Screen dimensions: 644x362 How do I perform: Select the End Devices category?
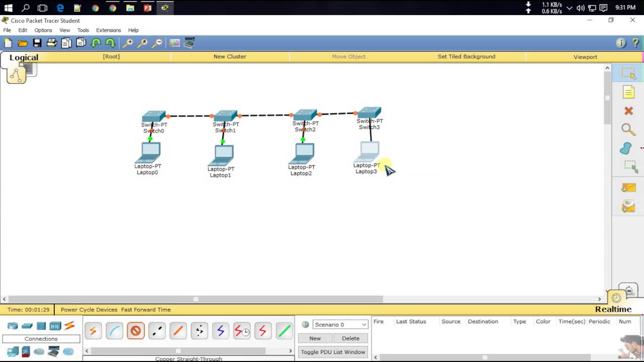pyautogui.click(x=13, y=351)
